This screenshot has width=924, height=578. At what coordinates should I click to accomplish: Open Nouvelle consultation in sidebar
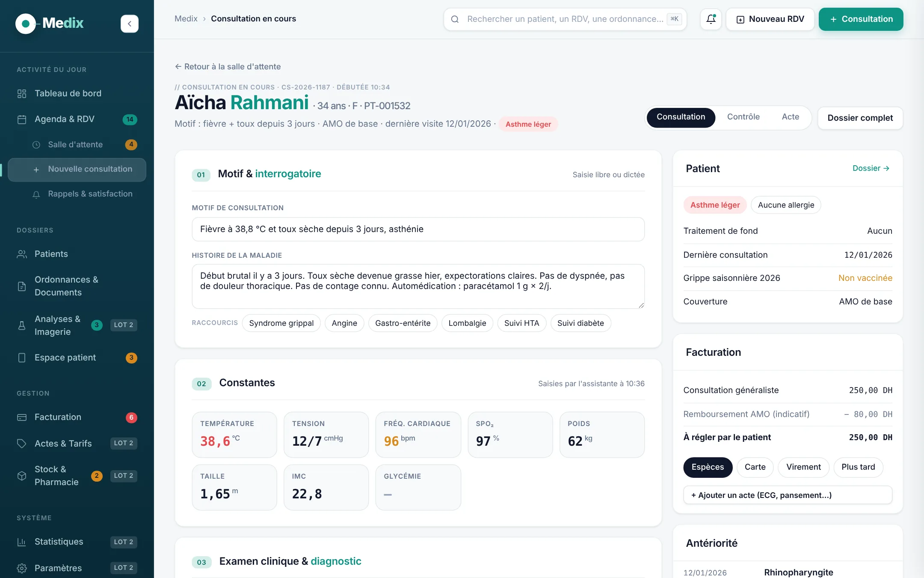(x=77, y=170)
